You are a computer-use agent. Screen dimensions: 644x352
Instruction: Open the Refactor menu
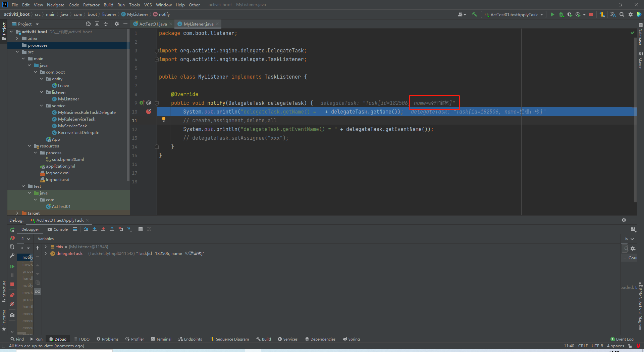coord(91,5)
